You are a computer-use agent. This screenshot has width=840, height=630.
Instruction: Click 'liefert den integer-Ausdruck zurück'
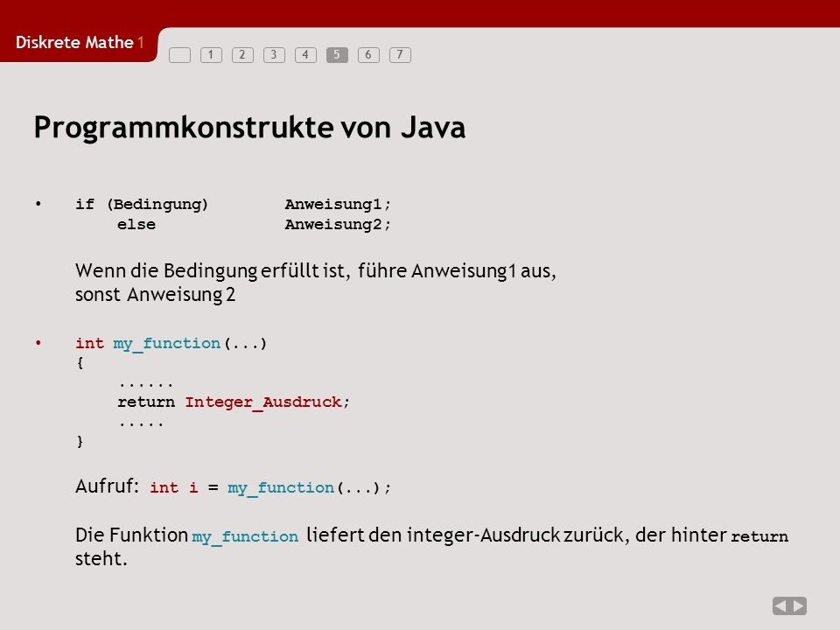point(465,535)
